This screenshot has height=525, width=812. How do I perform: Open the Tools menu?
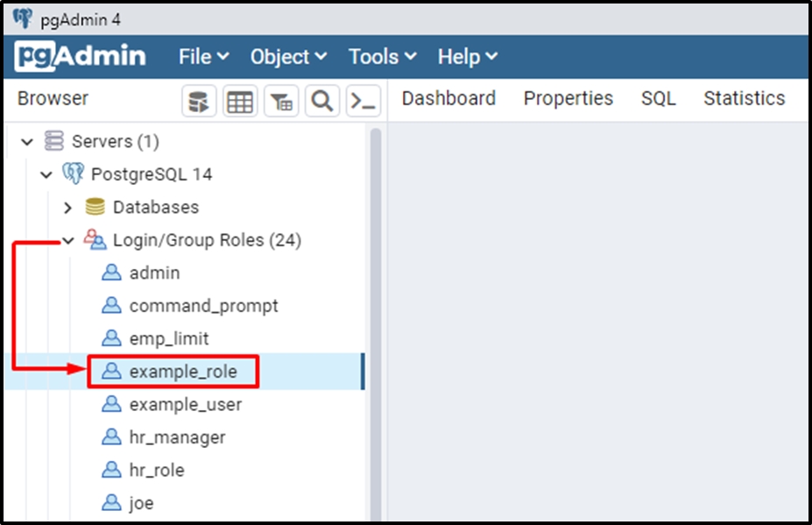381,57
